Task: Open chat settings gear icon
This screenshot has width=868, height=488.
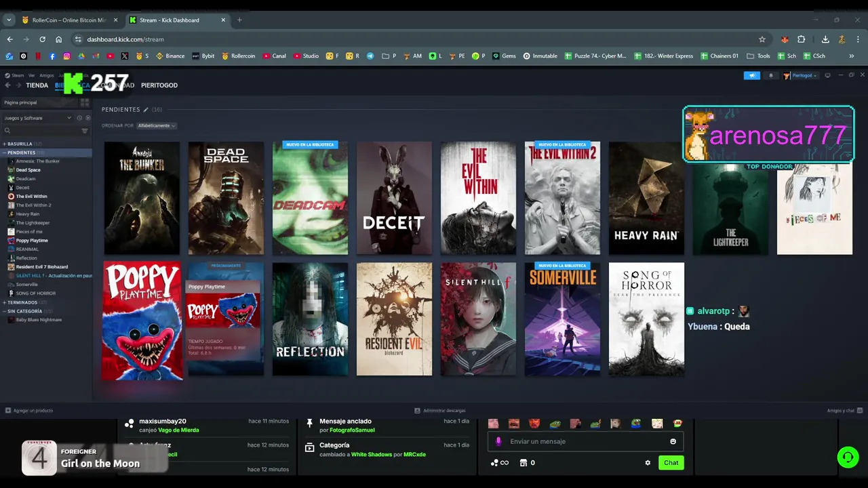Action: pos(648,463)
